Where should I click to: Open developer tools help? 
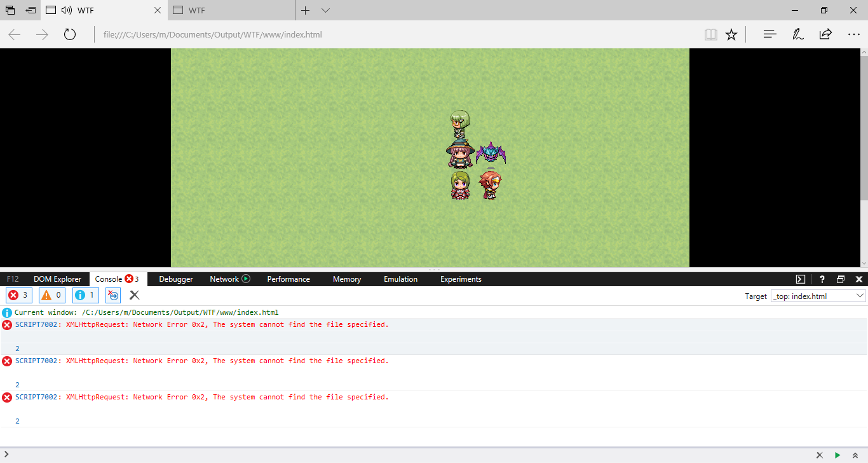[822, 279]
